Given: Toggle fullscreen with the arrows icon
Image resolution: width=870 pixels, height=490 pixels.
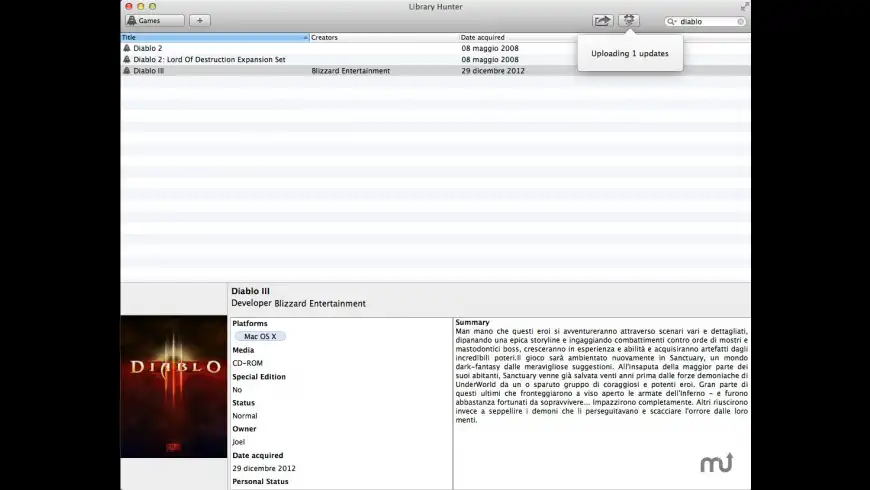Looking at the screenshot, I should click(744, 7).
